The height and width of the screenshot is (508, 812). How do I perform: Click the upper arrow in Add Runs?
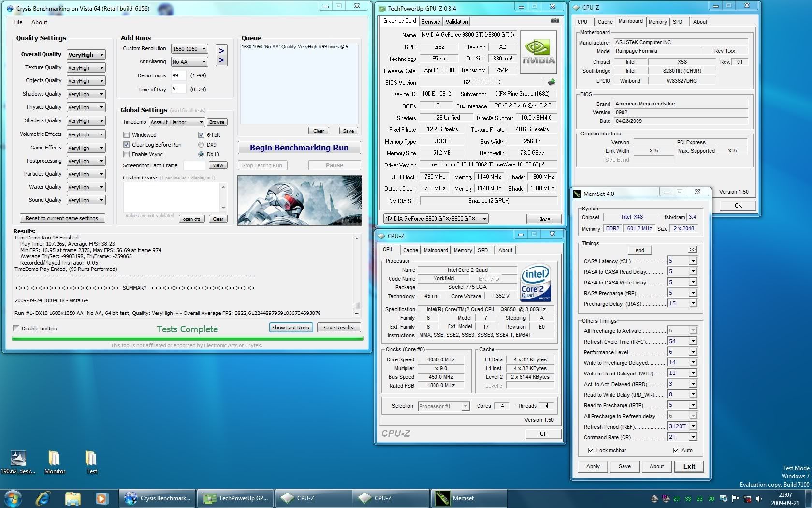(x=221, y=50)
